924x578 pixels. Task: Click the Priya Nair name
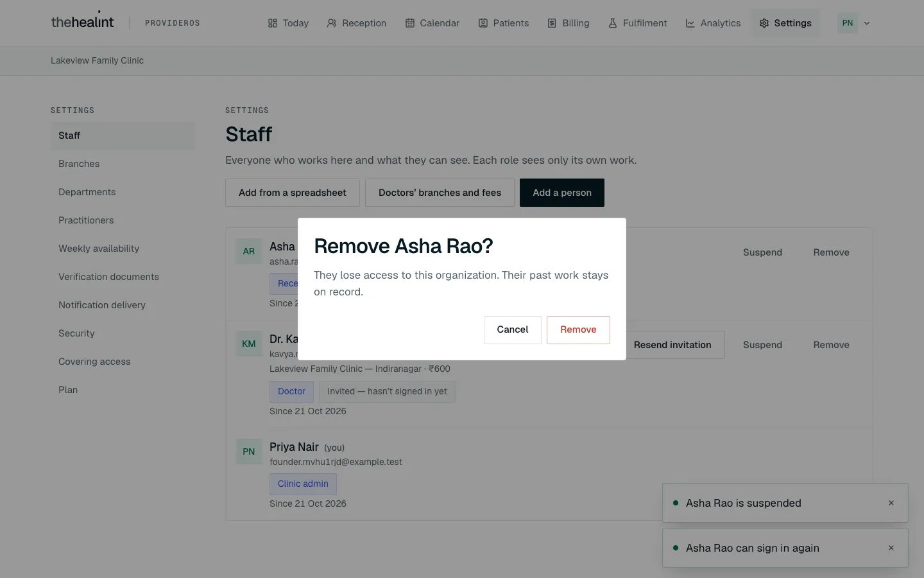point(294,447)
